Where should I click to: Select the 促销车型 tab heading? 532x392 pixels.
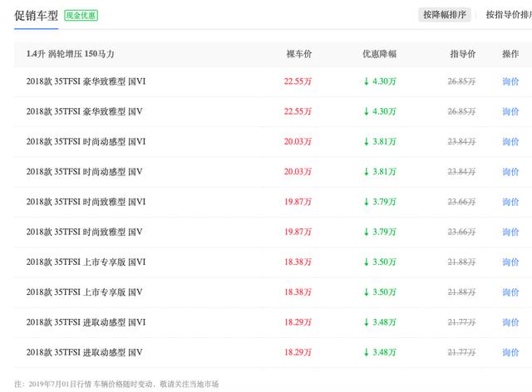(37, 16)
